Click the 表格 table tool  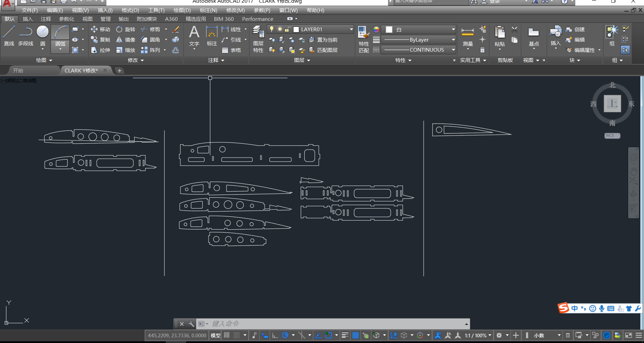point(231,50)
